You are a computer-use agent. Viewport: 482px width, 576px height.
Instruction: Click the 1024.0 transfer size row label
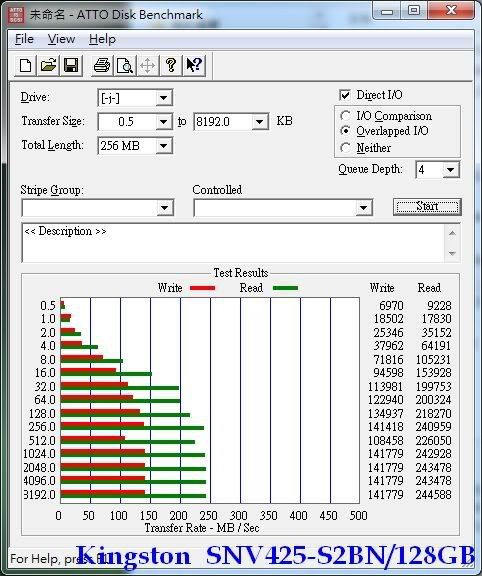click(39, 454)
